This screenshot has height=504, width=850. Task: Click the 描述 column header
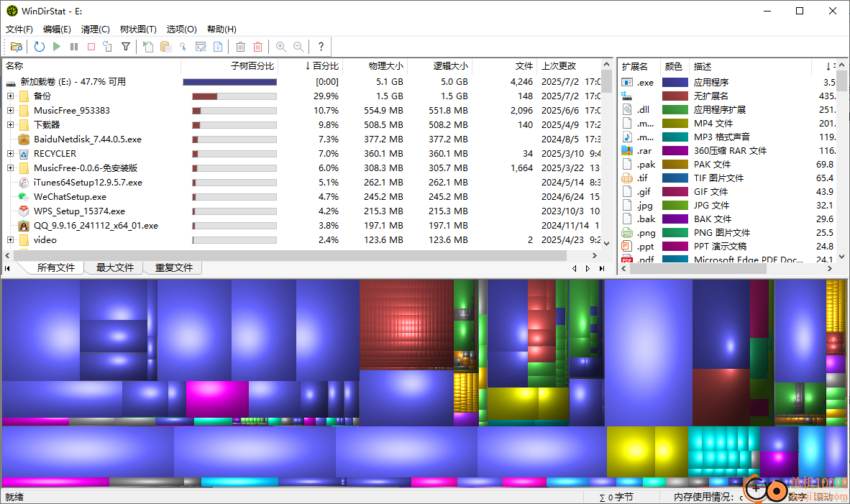[x=750, y=67]
